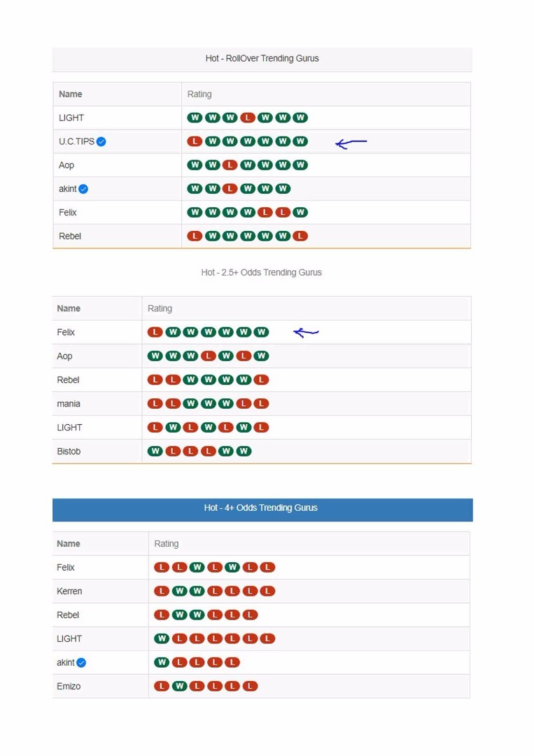
Task: Open Felix's name in the RollOver table
Action: (67, 212)
